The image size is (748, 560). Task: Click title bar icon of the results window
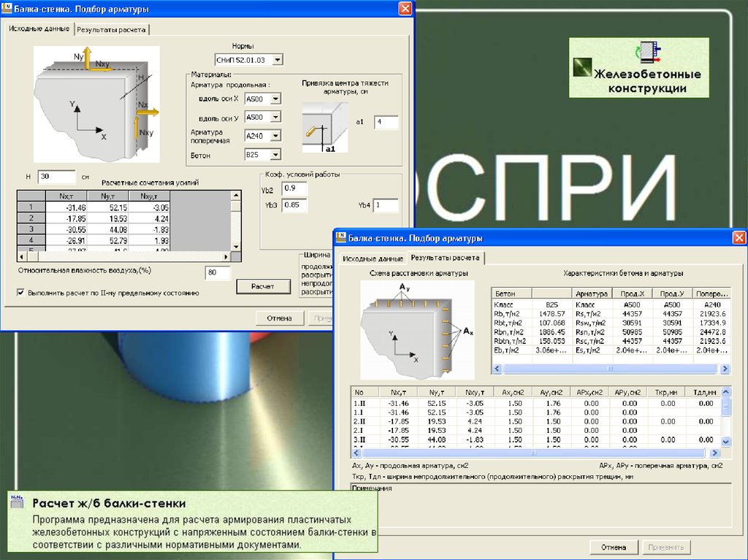[x=340, y=238]
